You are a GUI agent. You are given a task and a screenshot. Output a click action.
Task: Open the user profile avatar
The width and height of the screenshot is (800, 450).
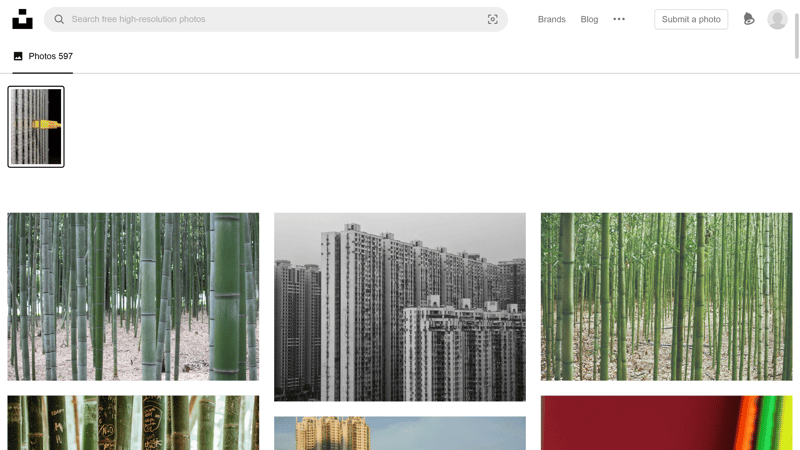[x=777, y=19]
